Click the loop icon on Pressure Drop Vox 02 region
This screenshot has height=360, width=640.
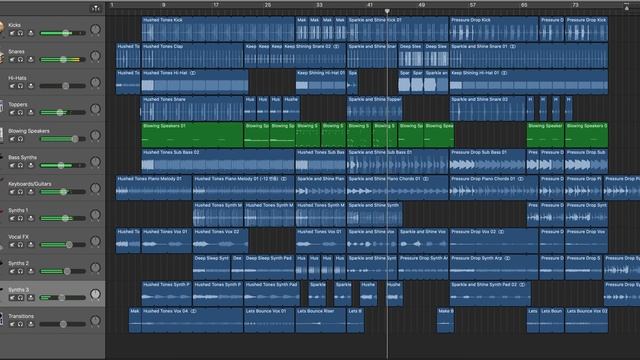coord(501,232)
